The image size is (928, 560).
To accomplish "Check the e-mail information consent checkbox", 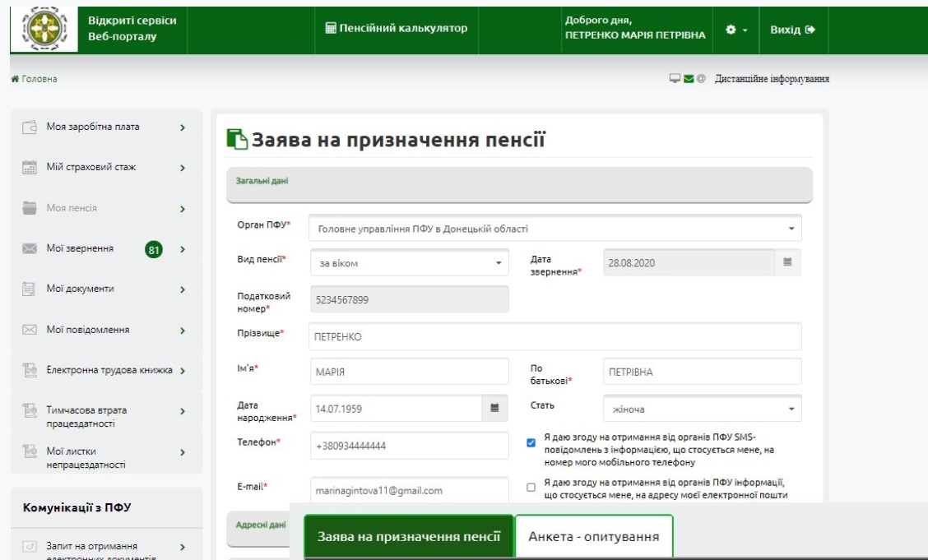I will coord(531,488).
